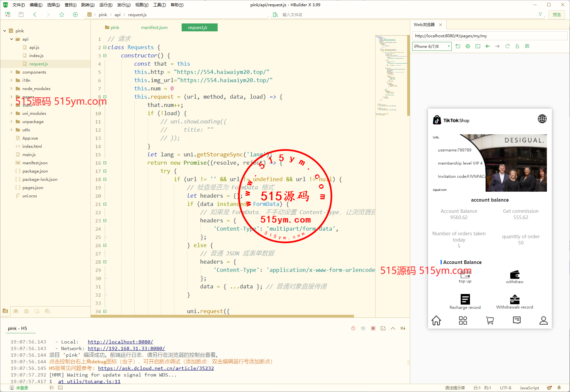The width and height of the screenshot is (570, 392).
Task: Open the 工具(T) menu
Action: click(x=159, y=5)
